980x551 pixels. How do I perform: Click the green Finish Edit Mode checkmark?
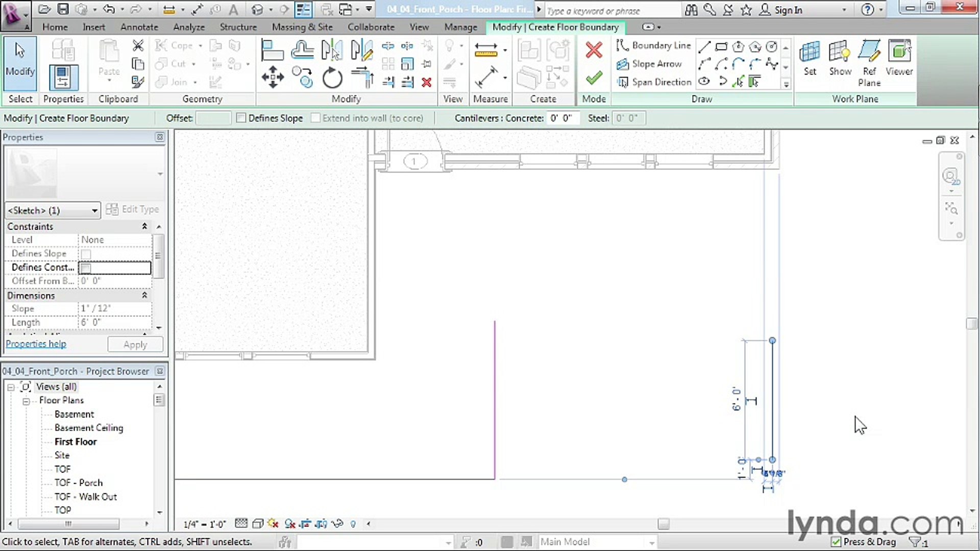pos(594,78)
